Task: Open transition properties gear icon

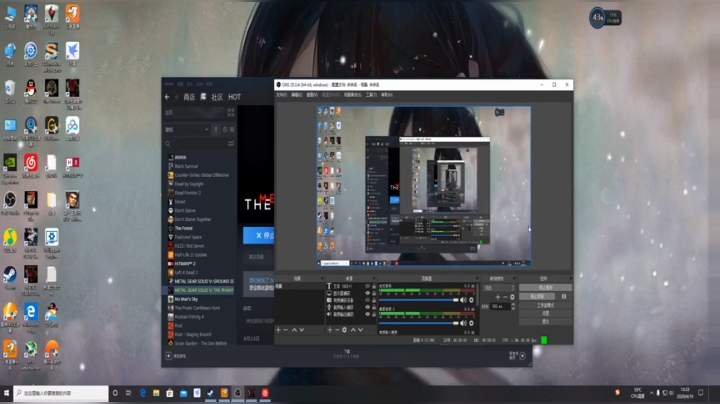Action: 512,297
